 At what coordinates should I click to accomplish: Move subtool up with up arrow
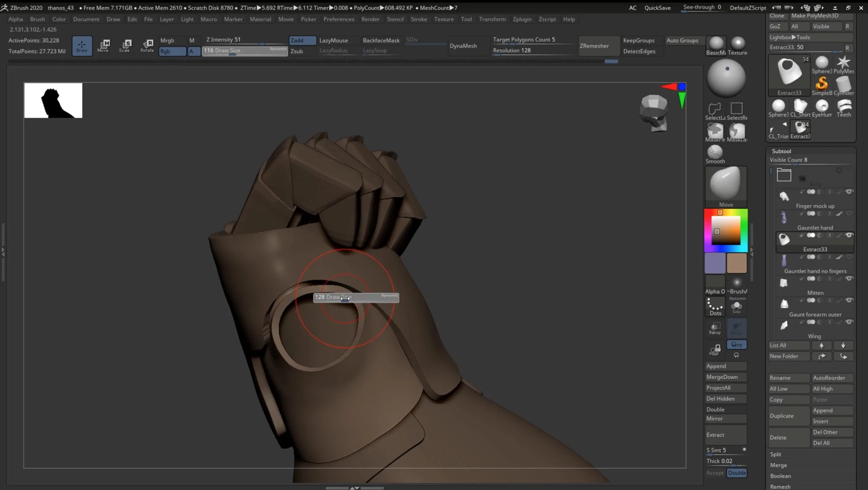pos(822,345)
